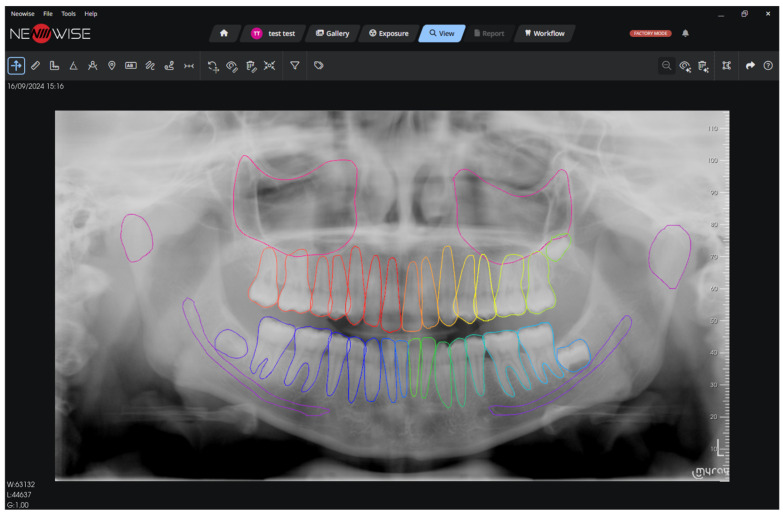Open the Help menu
The width and height of the screenshot is (783, 515).
pos(91,13)
